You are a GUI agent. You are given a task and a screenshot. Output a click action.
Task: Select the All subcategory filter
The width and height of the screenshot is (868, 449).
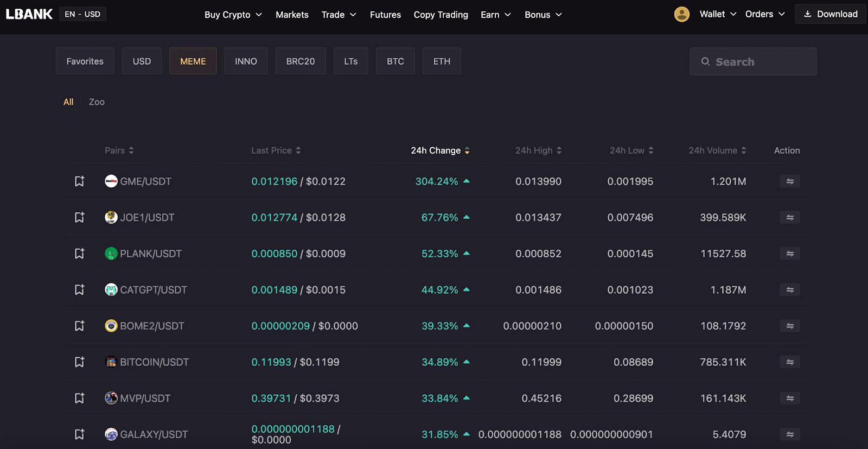[68, 102]
